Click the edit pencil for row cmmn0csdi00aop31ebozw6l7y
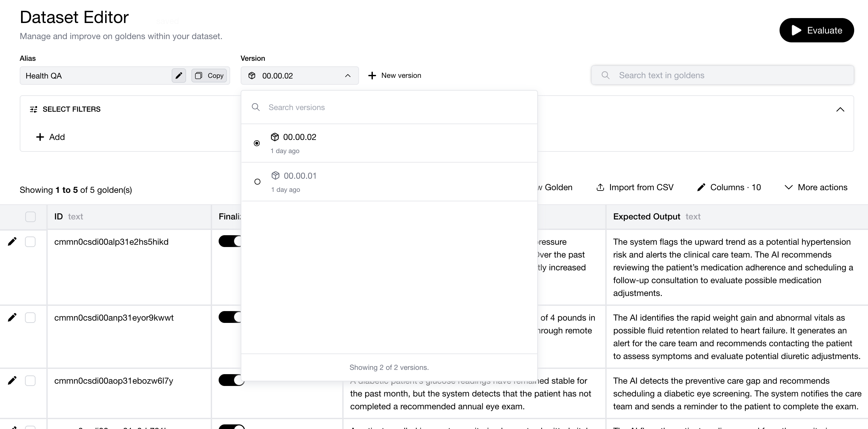Viewport: 868px width, 429px height. pyautogui.click(x=12, y=380)
